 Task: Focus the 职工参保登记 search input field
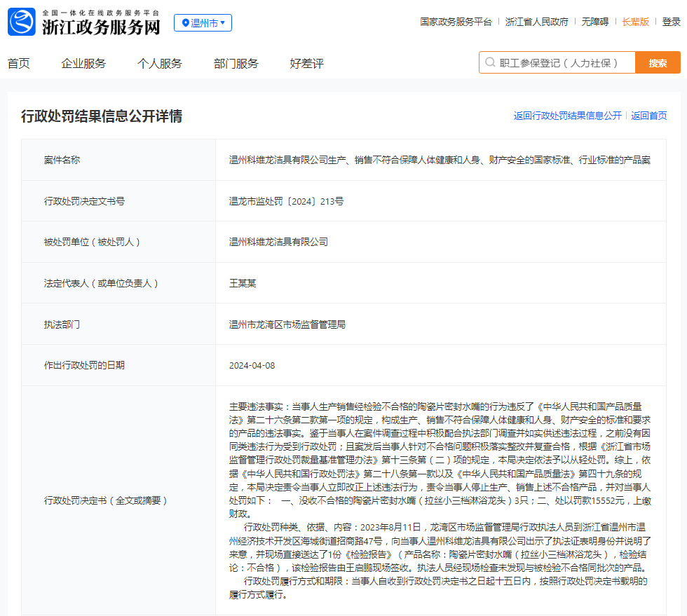click(x=557, y=62)
